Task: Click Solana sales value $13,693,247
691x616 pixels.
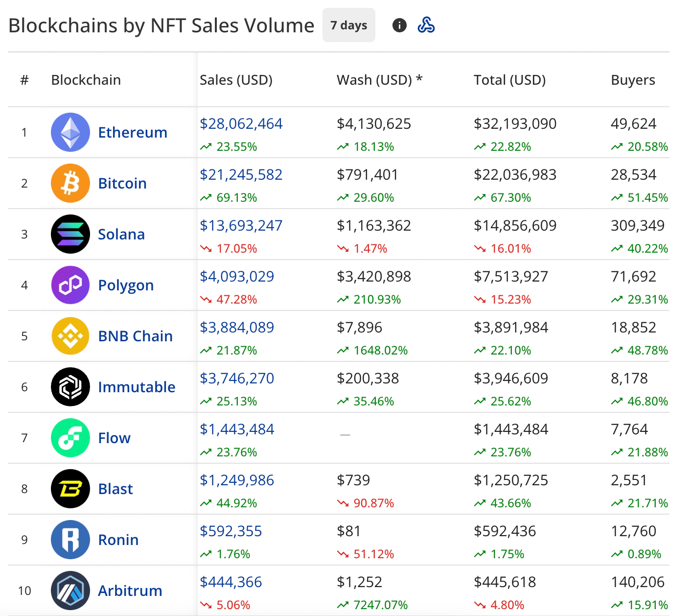Action: pyautogui.click(x=241, y=226)
